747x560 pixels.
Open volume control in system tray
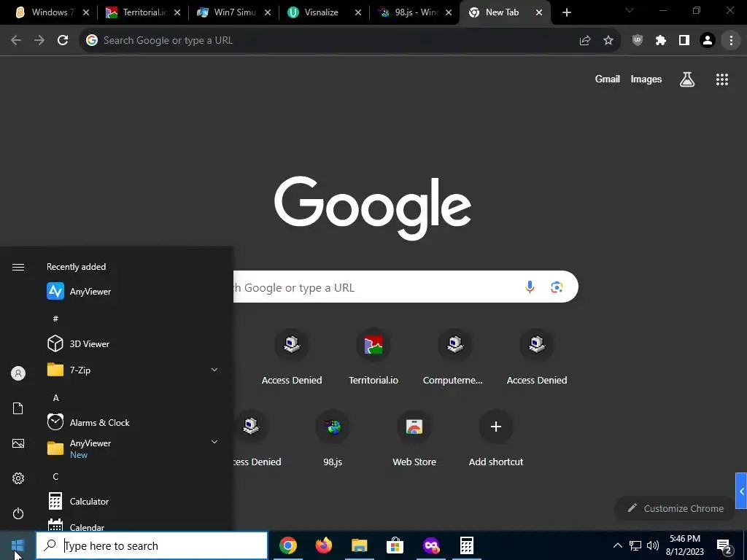coord(653,545)
